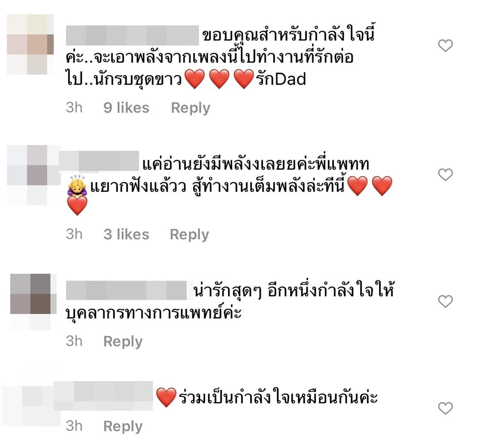This screenshot has height=448, width=480.
Task: Open blurred username before ขอบคุณสำหรับกำลังใจนี้
Action: (x=132, y=36)
